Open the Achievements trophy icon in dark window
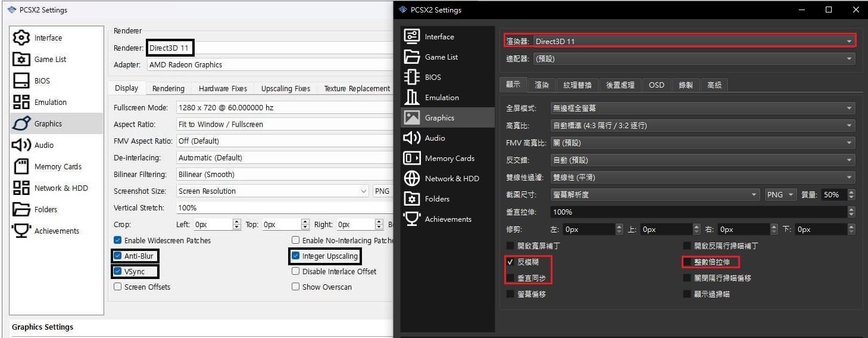The width and height of the screenshot is (868, 338). click(412, 219)
